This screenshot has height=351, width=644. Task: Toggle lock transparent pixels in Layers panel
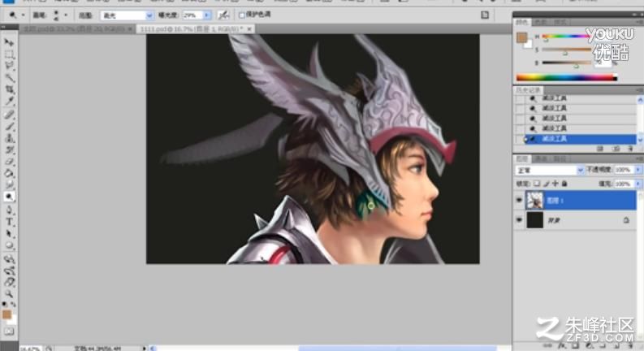point(537,184)
